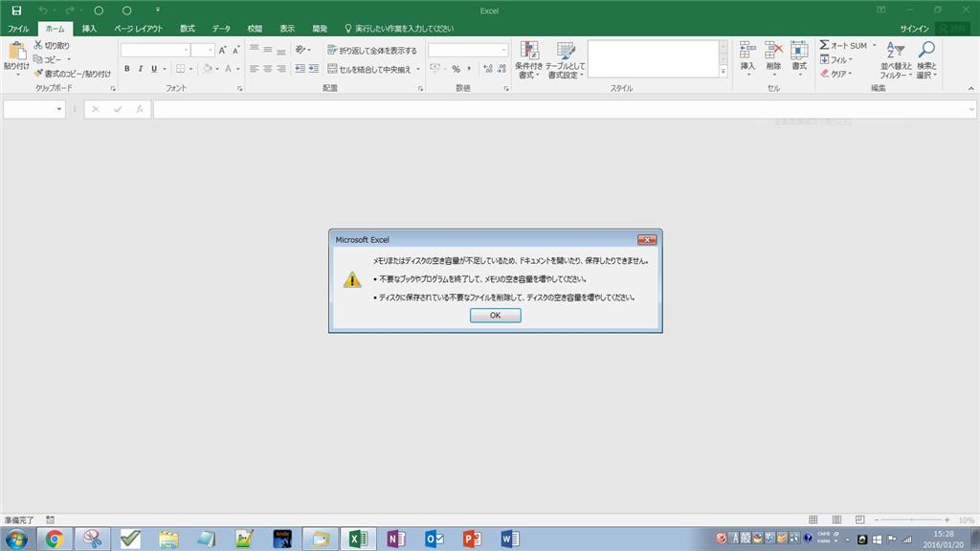
Task: Toggle 折り返して全体を表示する wrap text
Action: pos(372,50)
